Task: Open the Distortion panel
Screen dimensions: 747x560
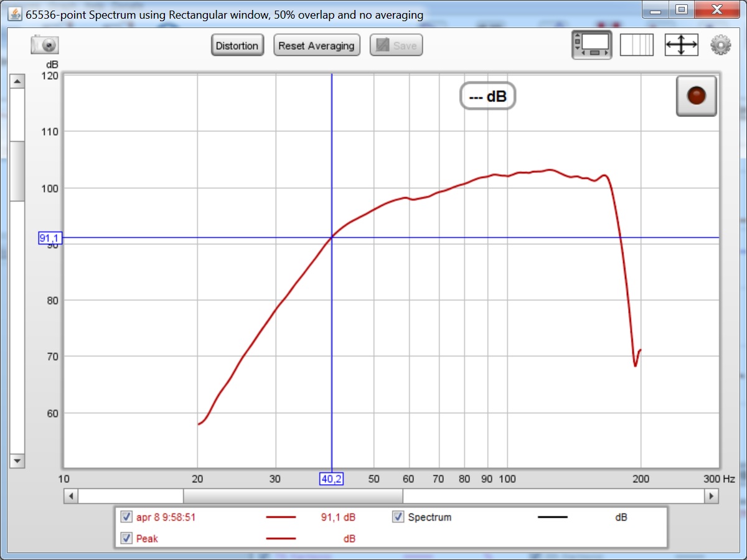Action: [237, 45]
